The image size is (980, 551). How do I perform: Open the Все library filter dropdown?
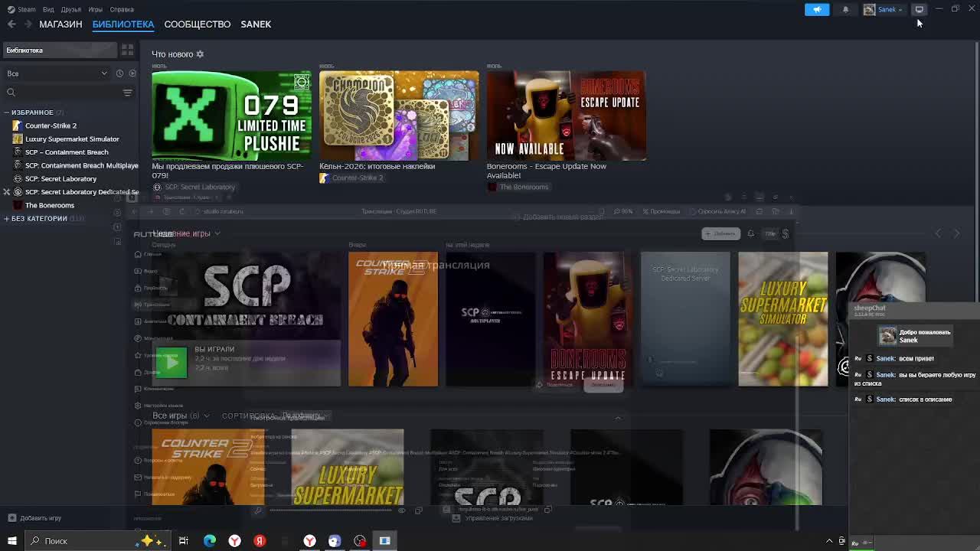point(57,73)
